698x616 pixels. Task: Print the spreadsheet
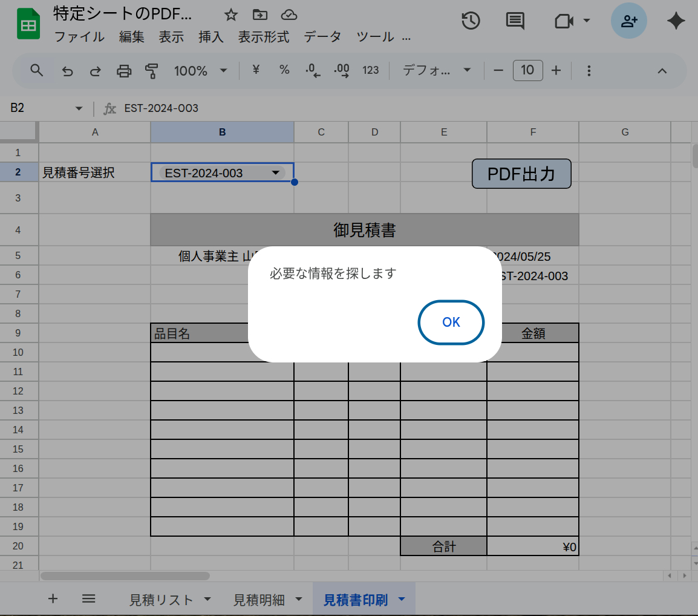click(x=124, y=71)
